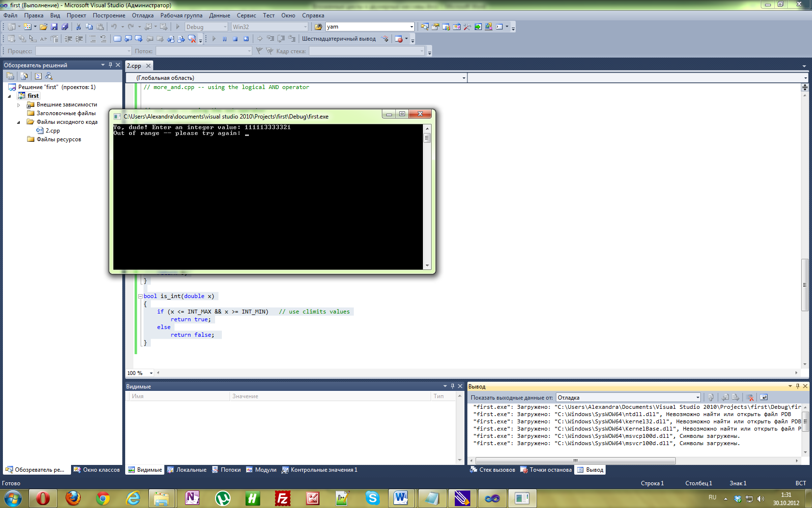Expand Внешние зависимости tree node
Screen dimensions: 812x508
19,105
